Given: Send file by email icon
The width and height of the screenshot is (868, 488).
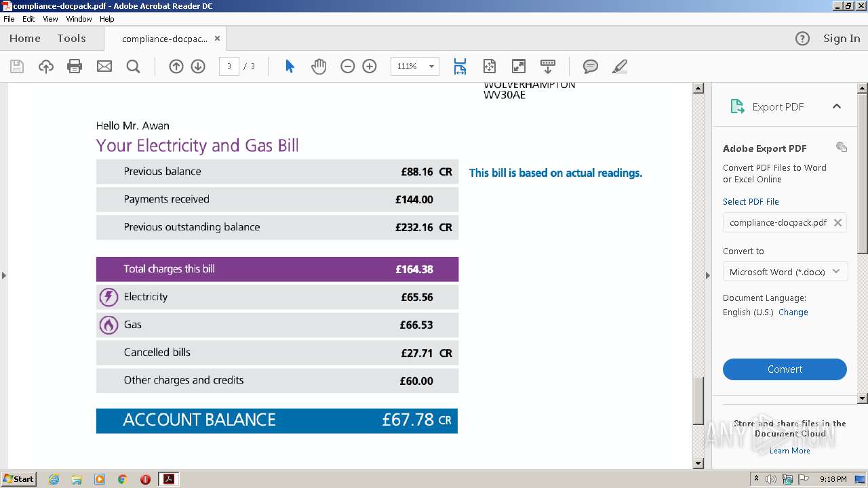Looking at the screenshot, I should 104,66.
